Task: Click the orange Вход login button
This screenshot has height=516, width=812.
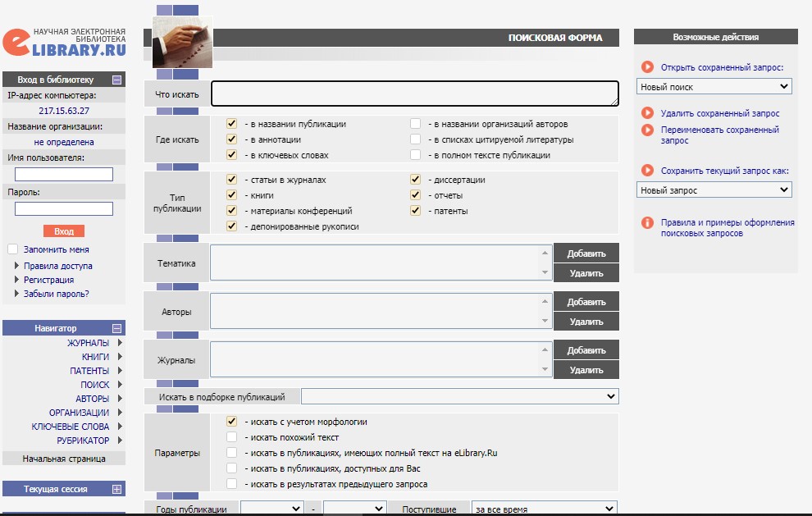Action: (64, 231)
